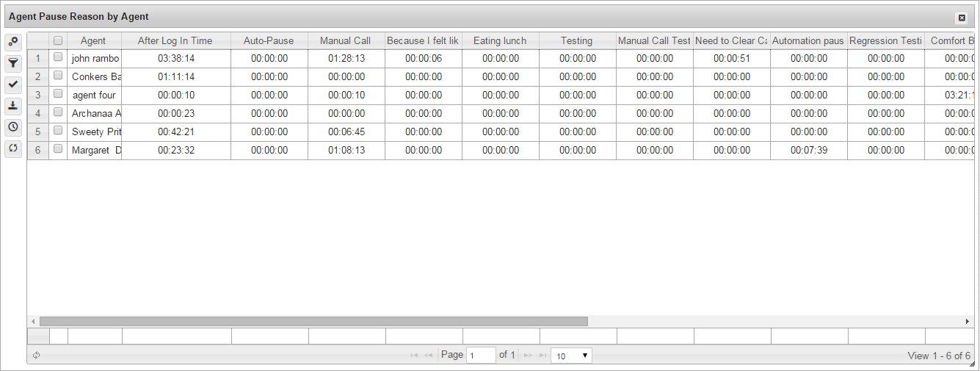980x371 pixels.
Task: Open the rows-per-page dropdown showing 10
Action: [x=571, y=356]
